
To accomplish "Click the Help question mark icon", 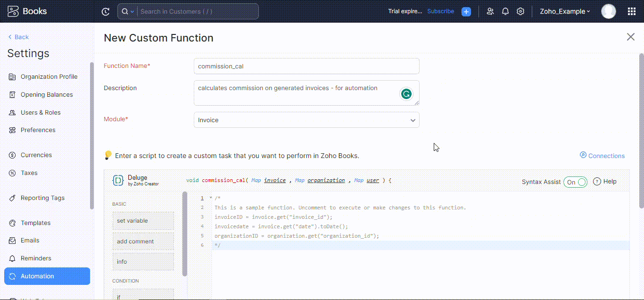I will (x=597, y=182).
